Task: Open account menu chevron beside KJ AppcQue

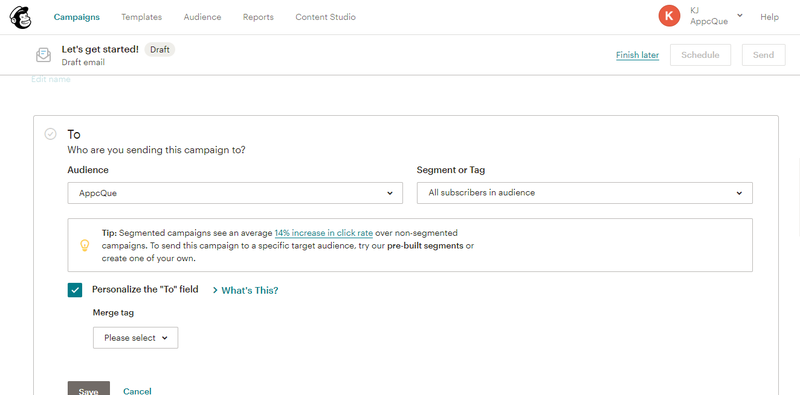Action: 740,16
